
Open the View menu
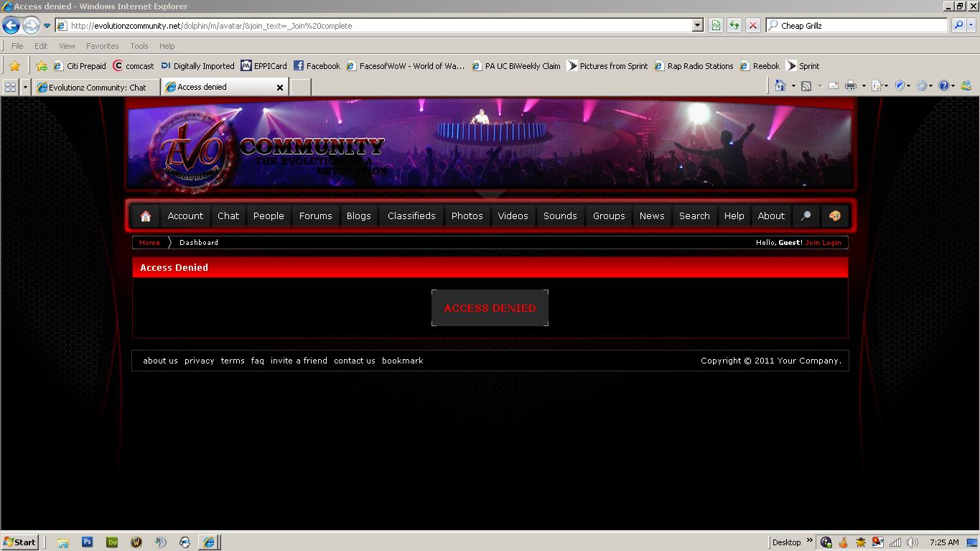(67, 46)
